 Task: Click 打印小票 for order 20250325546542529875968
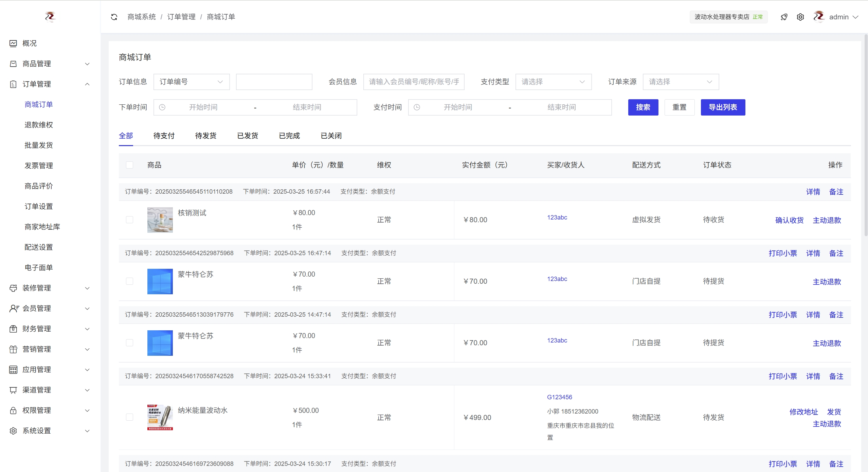783,253
